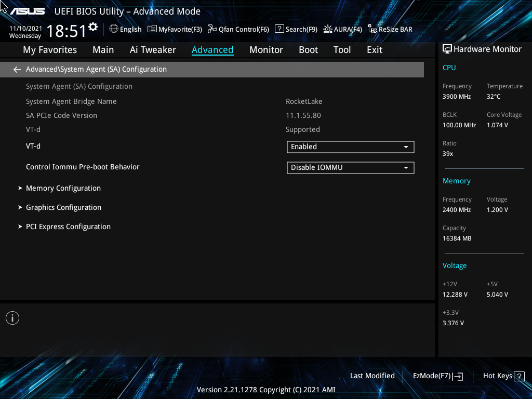Screen dimensions: 532x399
Task: Click the Hardware Monitor title
Action: point(487,49)
